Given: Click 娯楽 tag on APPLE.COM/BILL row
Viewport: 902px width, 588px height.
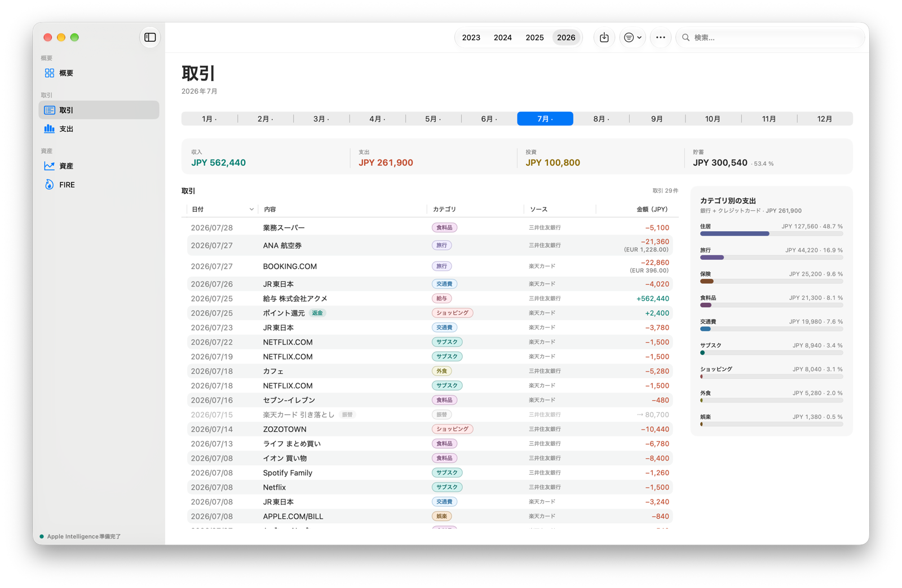Looking at the screenshot, I should coord(441,516).
